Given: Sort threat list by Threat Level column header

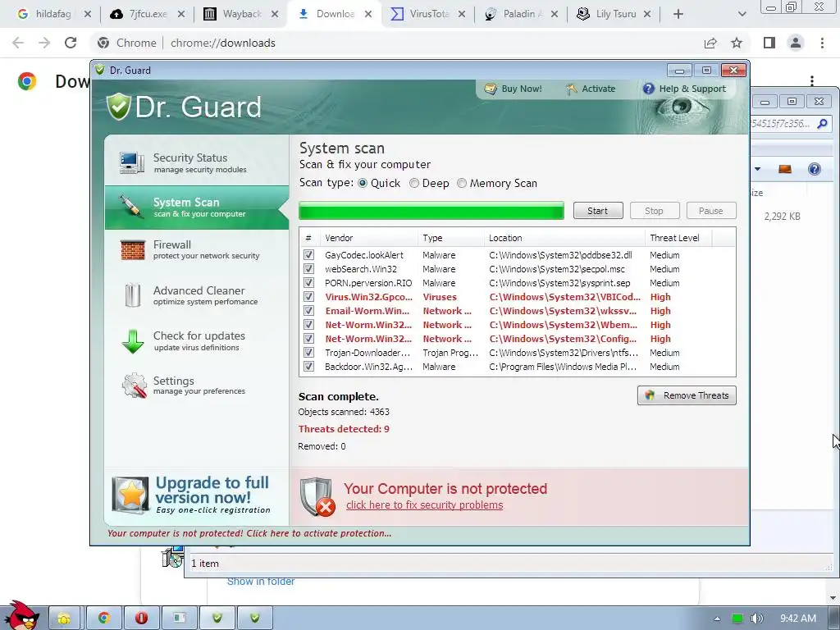Looking at the screenshot, I should click(678, 238).
